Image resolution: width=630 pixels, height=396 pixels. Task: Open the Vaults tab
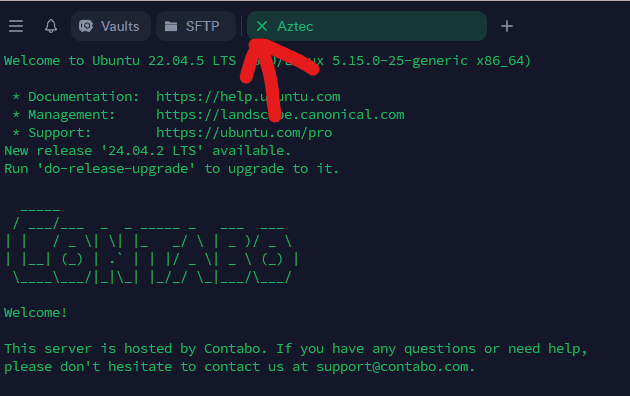[111, 26]
